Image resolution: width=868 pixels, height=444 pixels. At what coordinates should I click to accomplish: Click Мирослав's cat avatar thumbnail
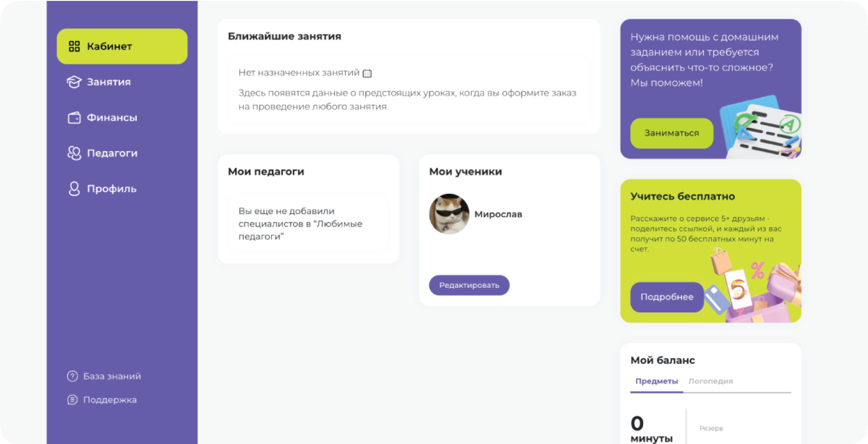click(449, 214)
